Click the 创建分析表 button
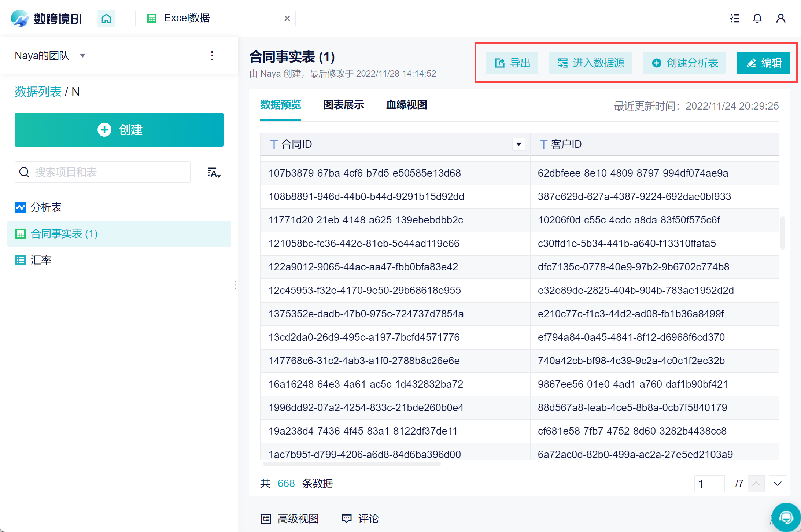The width and height of the screenshot is (801, 532). [x=684, y=63]
